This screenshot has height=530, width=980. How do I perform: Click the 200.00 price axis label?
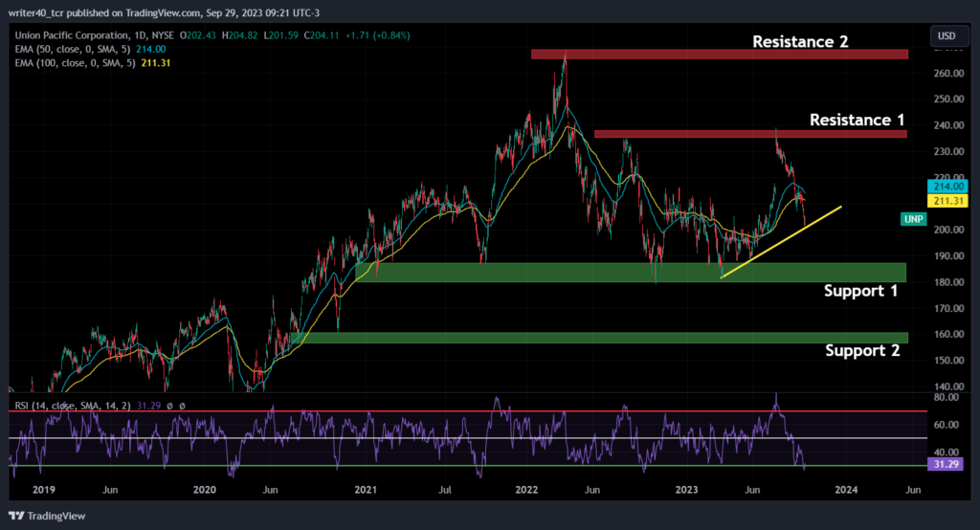pyautogui.click(x=948, y=230)
